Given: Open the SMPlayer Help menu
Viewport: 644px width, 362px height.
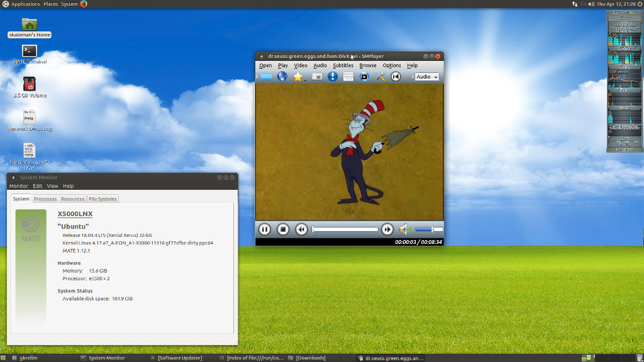Looking at the screenshot, I should [412, 65].
